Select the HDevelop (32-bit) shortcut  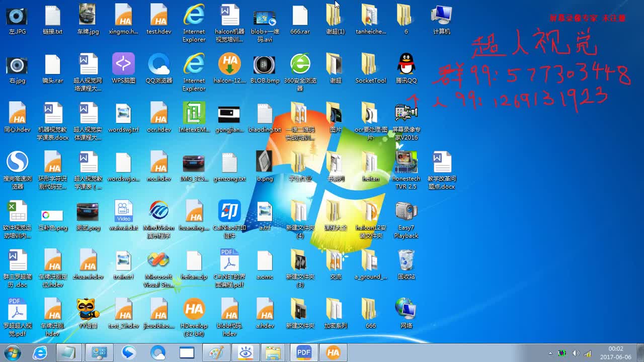pos(194,317)
